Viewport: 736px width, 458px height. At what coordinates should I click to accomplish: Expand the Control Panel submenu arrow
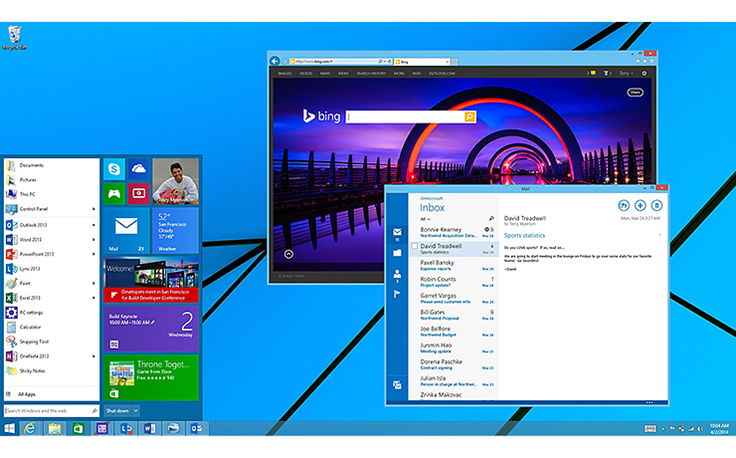point(93,209)
